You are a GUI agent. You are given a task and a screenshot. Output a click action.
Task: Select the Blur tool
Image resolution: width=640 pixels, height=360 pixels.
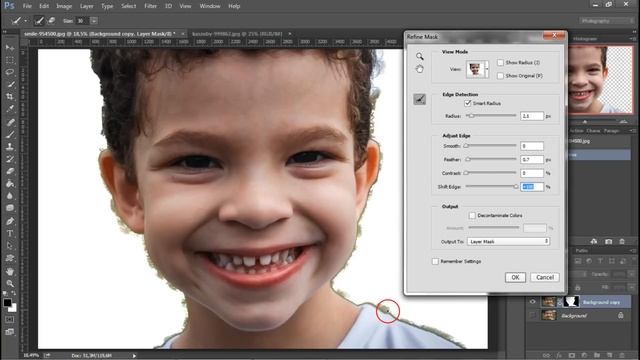pos(10,196)
